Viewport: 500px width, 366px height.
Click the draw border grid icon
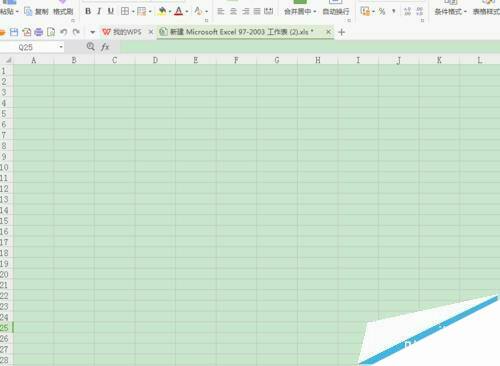(x=141, y=11)
